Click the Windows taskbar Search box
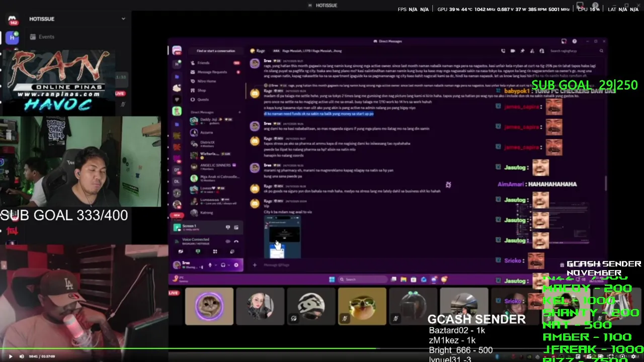The width and height of the screenshot is (644, 362). [362, 280]
